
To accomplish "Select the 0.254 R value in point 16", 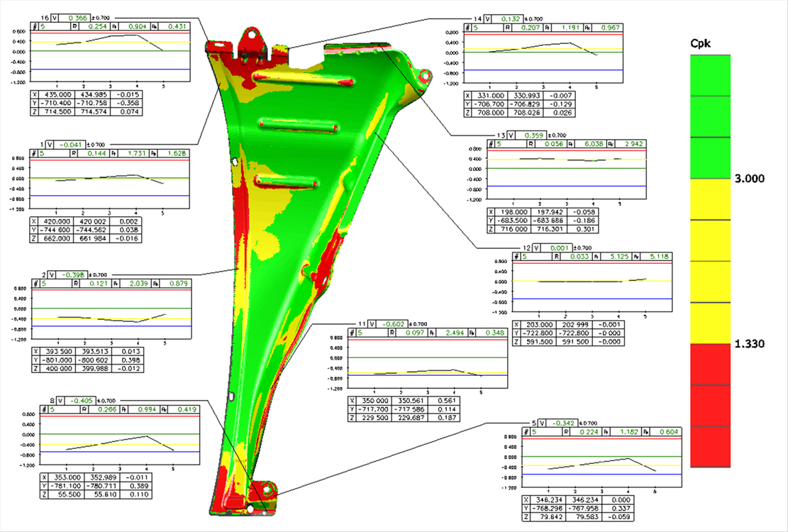I will [x=97, y=26].
